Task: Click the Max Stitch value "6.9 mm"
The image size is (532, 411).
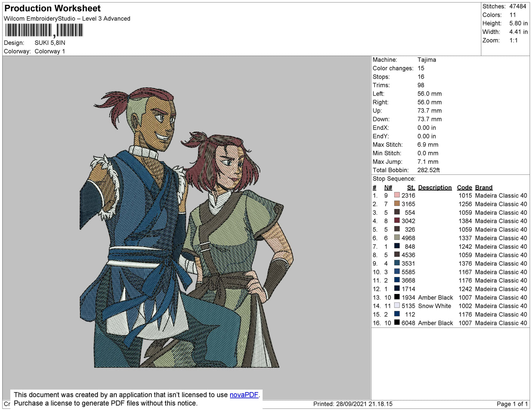Action: coord(428,145)
